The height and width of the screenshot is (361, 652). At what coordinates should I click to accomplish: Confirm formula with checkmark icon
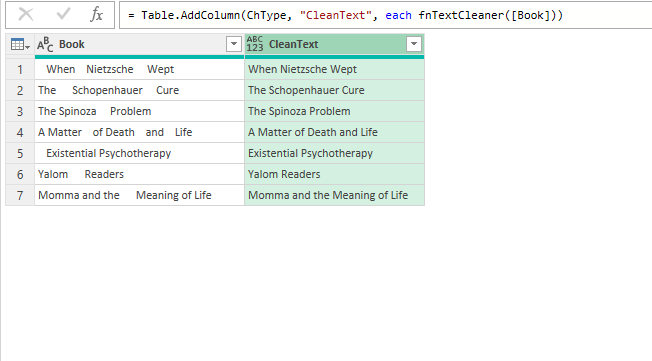coord(63,15)
